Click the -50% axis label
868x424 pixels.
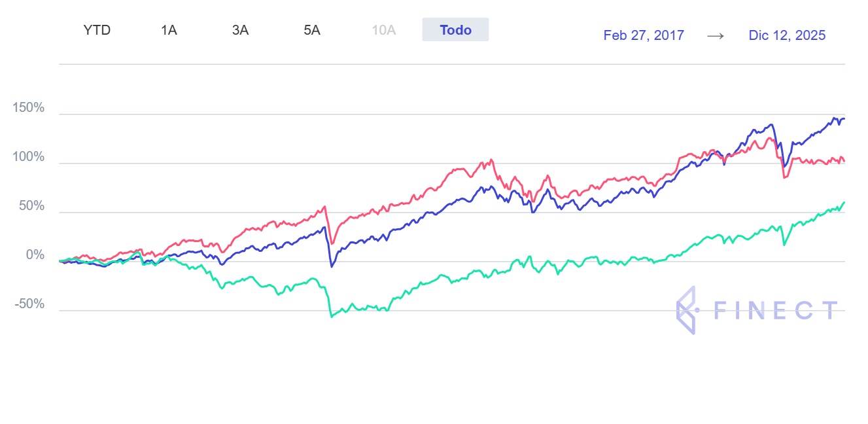(30, 304)
